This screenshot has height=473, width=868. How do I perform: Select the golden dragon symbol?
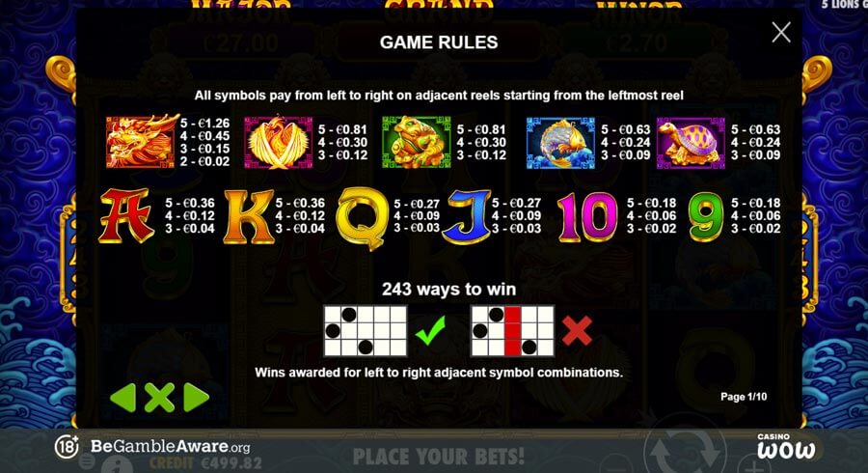pyautogui.click(x=143, y=141)
